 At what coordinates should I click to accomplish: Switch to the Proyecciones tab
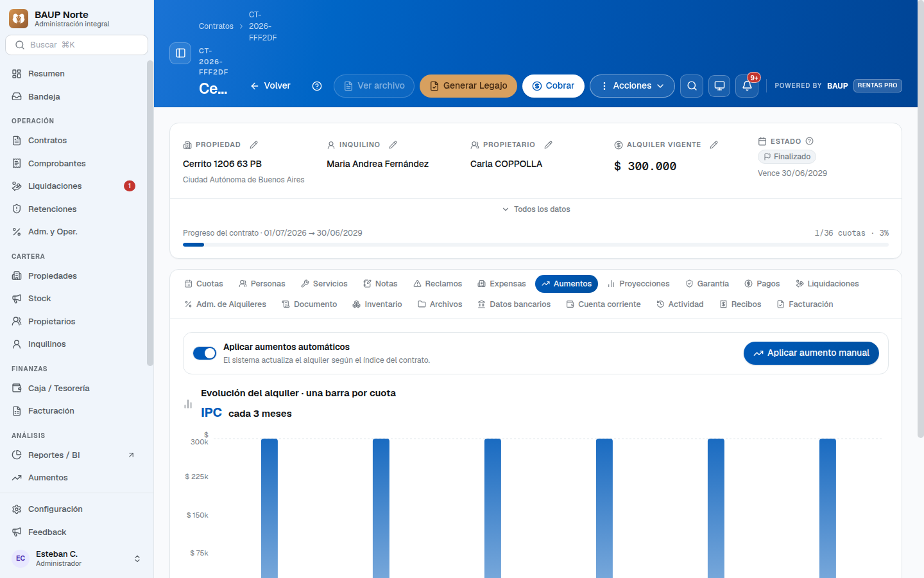[x=638, y=284]
